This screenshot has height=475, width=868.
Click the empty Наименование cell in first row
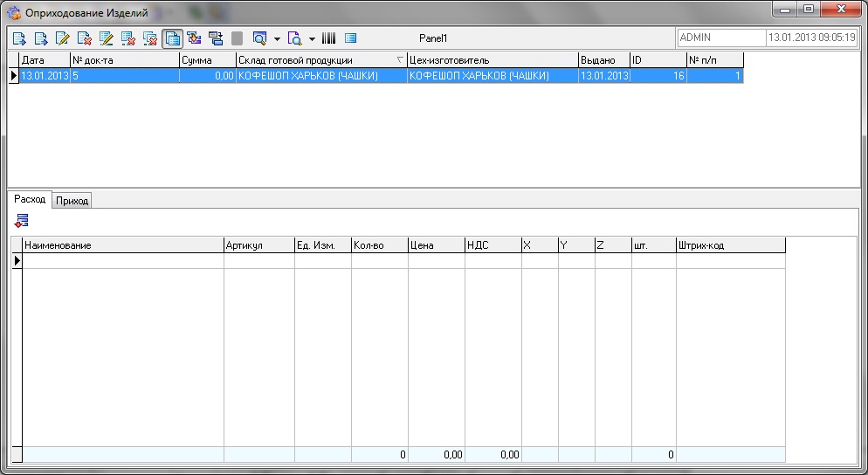click(x=122, y=260)
